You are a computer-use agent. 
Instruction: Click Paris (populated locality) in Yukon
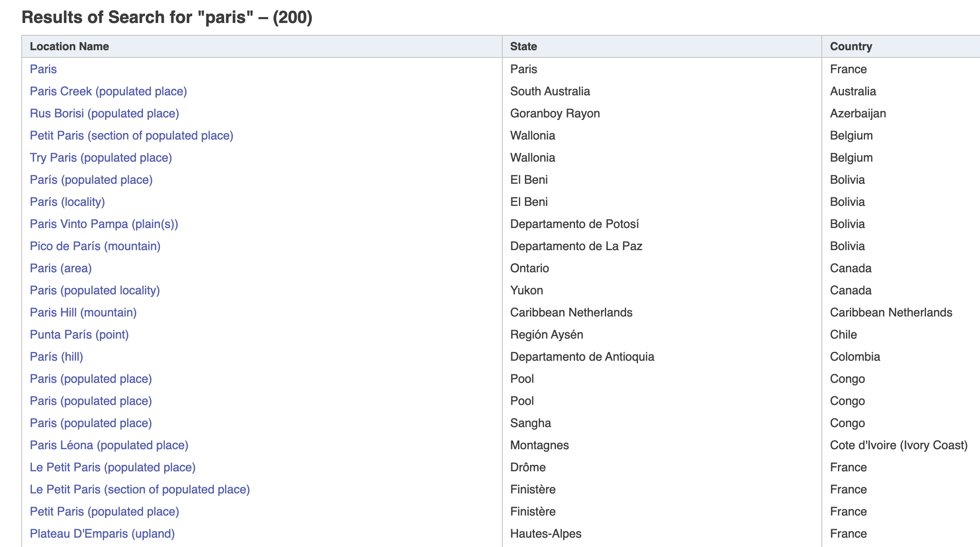95,290
